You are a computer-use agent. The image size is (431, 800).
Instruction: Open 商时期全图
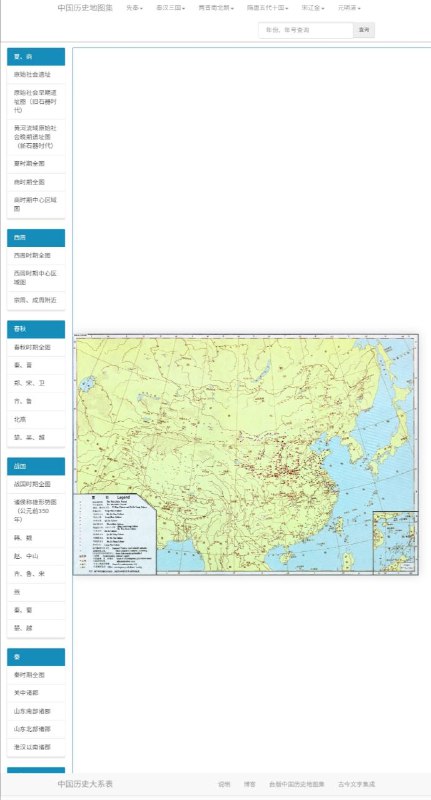tap(36, 182)
